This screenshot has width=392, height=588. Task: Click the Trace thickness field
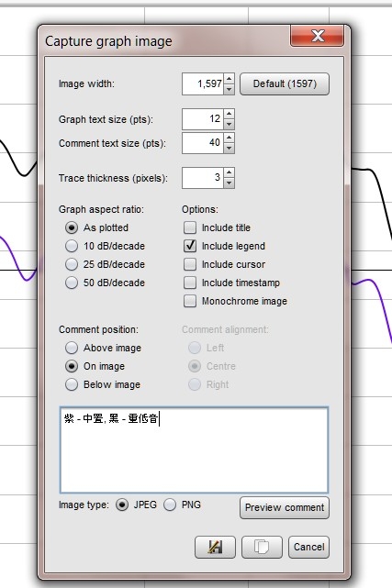(x=203, y=178)
